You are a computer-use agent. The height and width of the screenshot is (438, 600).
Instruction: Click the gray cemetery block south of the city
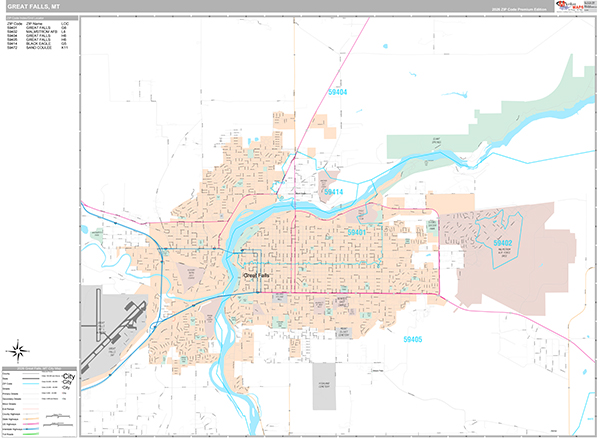[324, 386]
